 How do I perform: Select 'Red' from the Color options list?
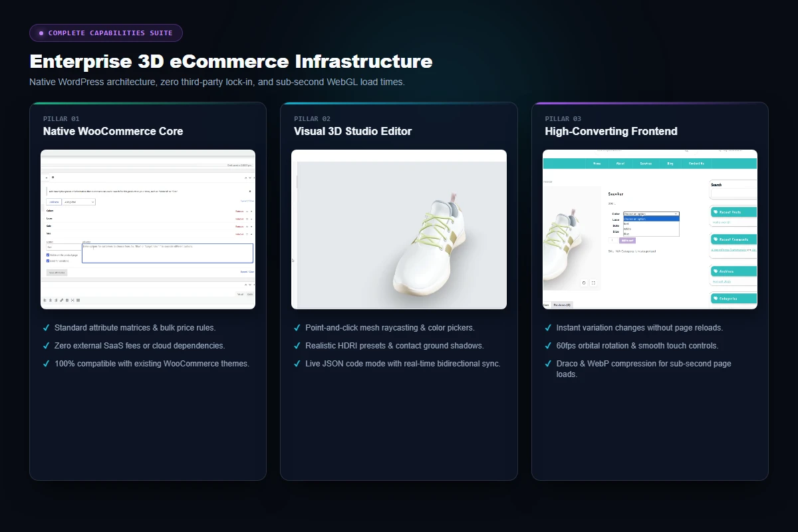click(651, 223)
